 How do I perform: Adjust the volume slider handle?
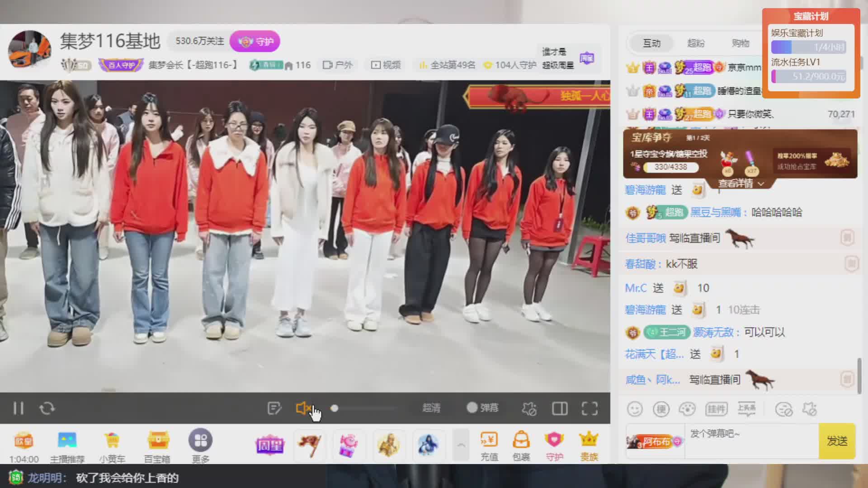tap(334, 408)
